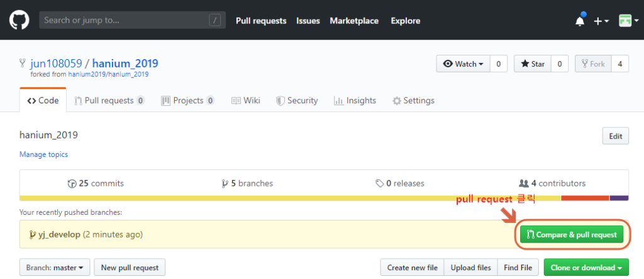Click the watchers count 0
The height and width of the screenshot is (279, 644).
coord(499,64)
